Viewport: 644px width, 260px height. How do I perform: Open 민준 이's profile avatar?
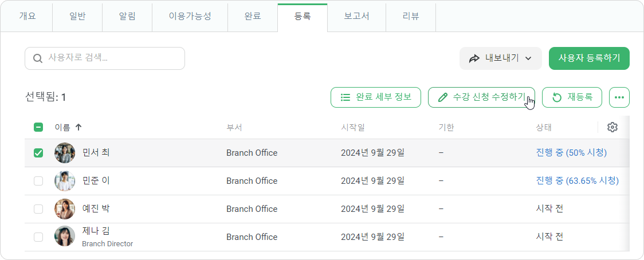click(x=65, y=181)
